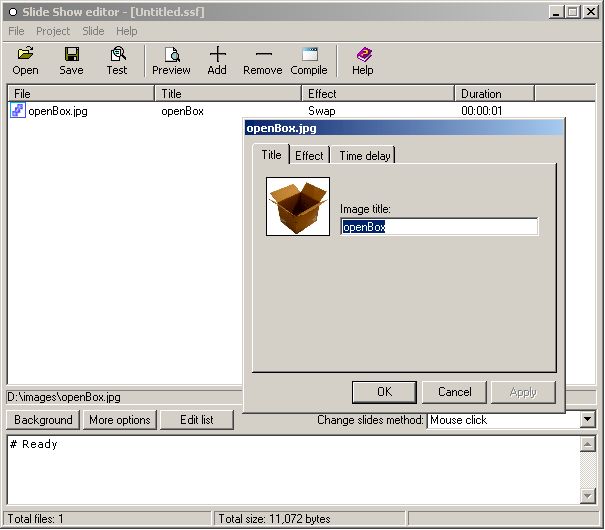Sort by the Effect column header
The image size is (605, 530).
click(378, 93)
